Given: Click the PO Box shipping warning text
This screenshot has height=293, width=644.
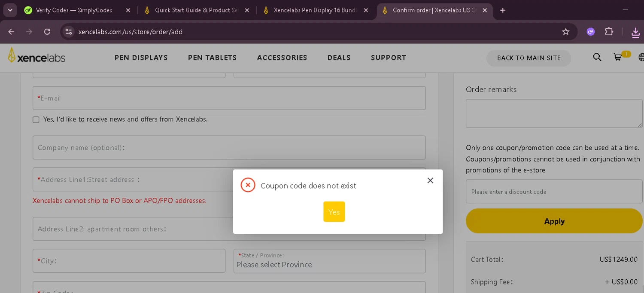Looking at the screenshot, I should 119,200.
